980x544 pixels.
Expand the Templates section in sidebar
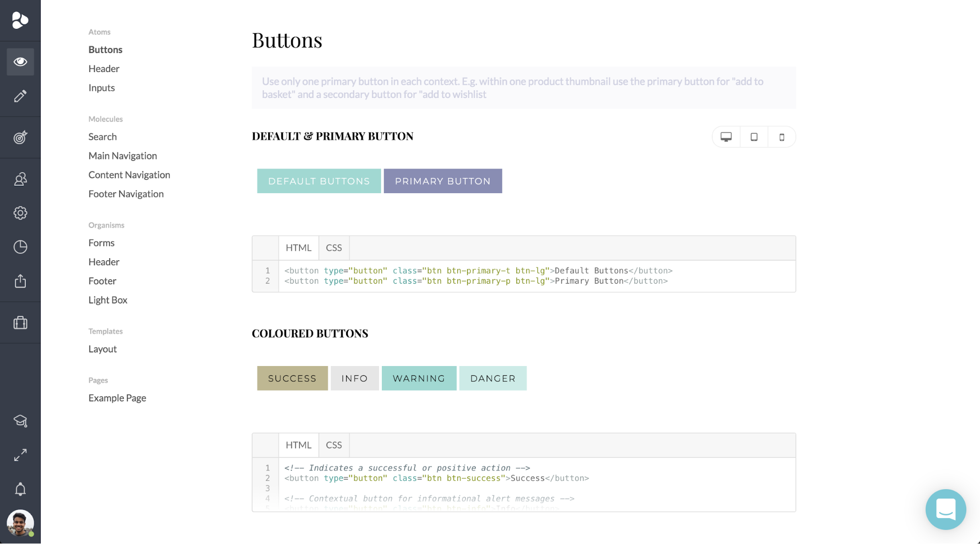click(105, 330)
